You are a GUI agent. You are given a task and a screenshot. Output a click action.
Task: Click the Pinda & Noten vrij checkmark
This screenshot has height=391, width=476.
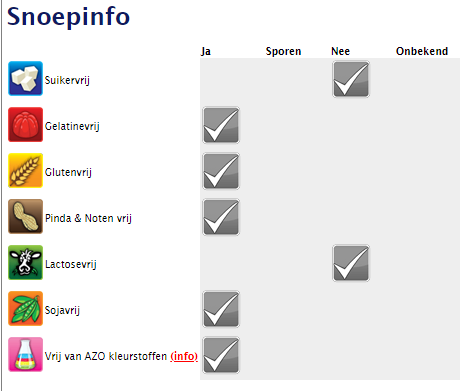point(221,217)
